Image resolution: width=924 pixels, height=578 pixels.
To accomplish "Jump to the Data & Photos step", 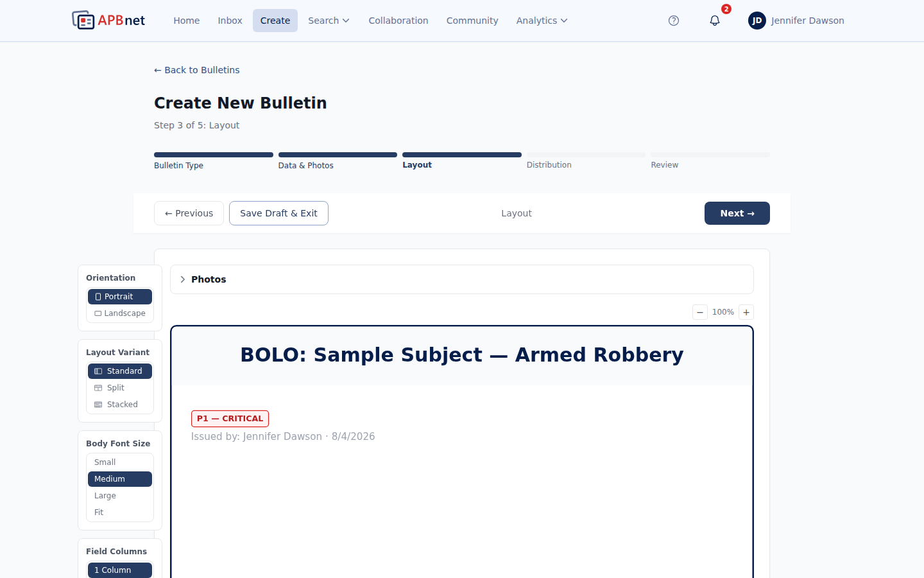I will point(338,161).
